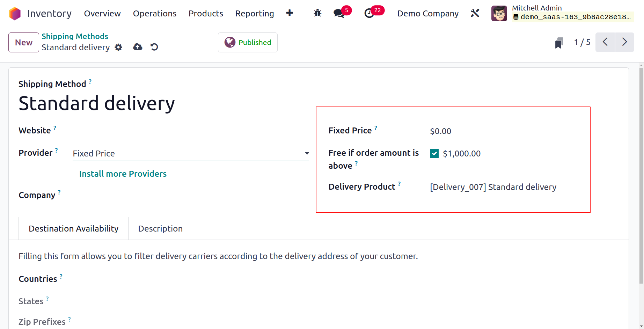This screenshot has width=644, height=329.
Task: Save the record manually with cloud icon
Action: (x=138, y=47)
